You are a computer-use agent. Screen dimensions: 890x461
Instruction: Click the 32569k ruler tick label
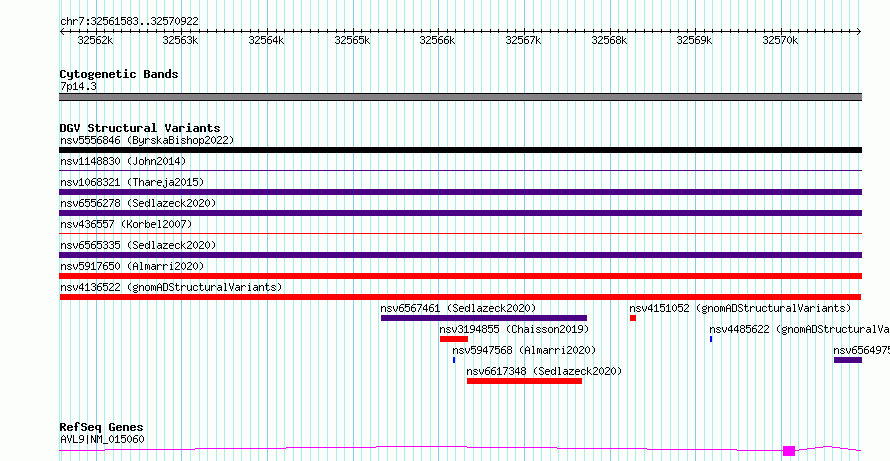click(694, 40)
